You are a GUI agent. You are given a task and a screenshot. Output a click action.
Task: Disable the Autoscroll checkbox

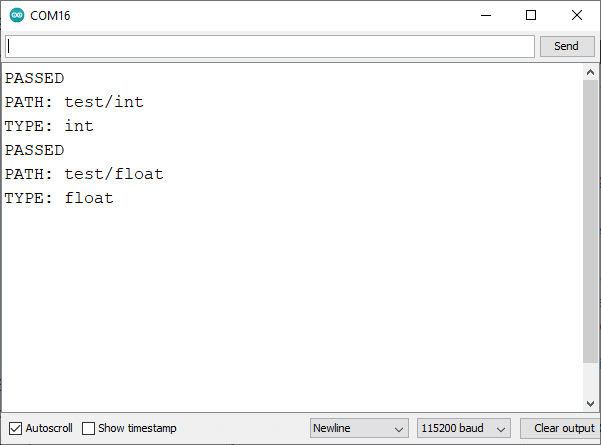pyautogui.click(x=14, y=428)
